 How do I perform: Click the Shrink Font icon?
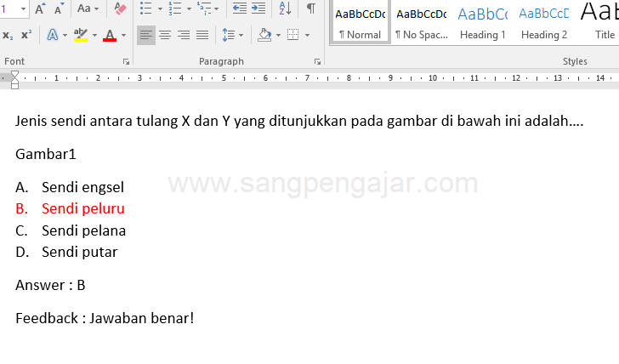59,9
